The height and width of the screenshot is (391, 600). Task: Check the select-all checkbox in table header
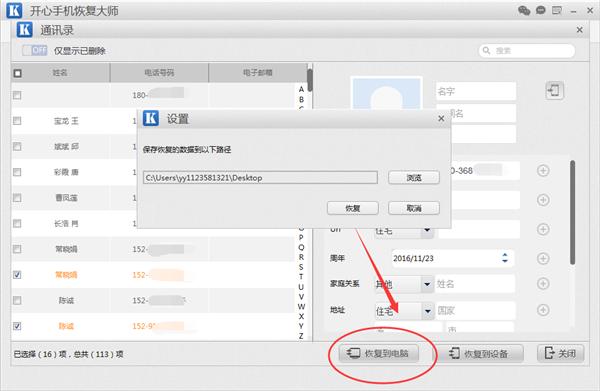click(x=18, y=73)
